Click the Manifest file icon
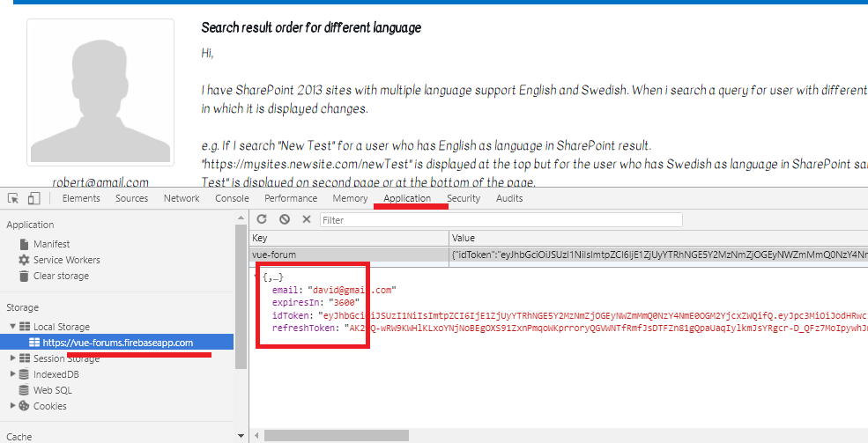This screenshot has width=868, height=443. click(24, 244)
